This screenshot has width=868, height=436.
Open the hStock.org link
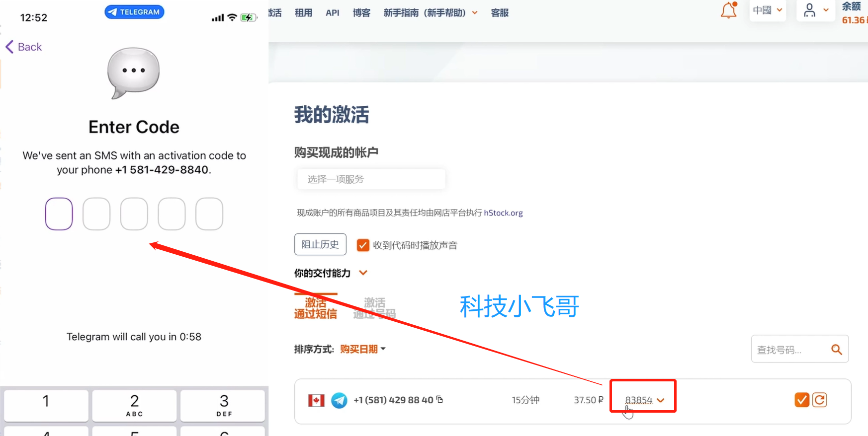click(503, 213)
